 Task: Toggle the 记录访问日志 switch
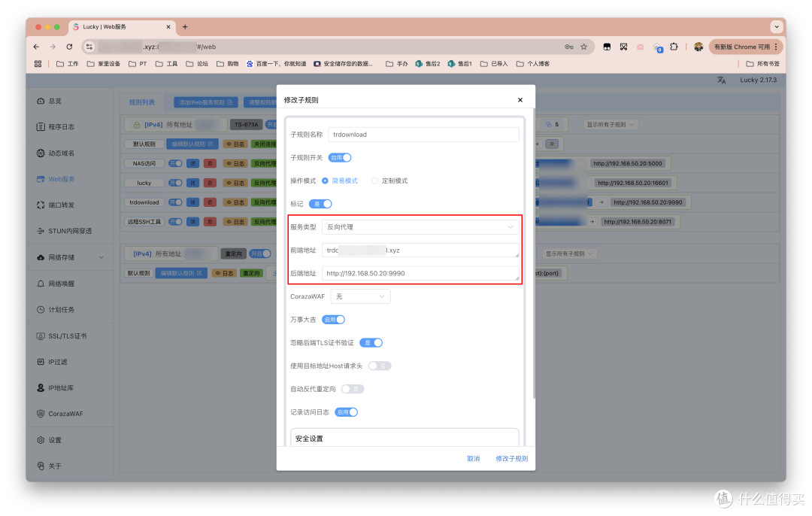[x=346, y=412]
